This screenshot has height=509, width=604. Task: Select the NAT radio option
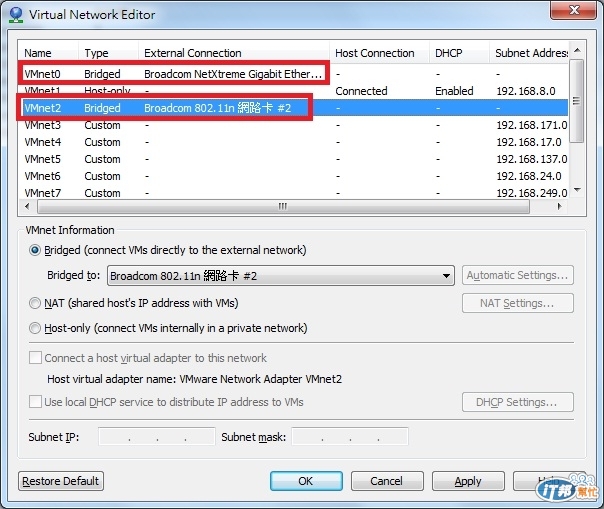tap(35, 303)
